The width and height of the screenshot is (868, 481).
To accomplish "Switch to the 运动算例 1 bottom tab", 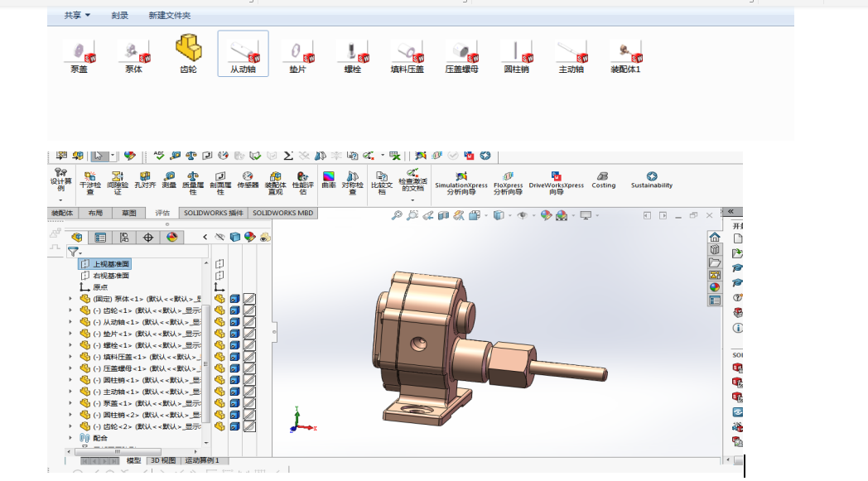I will pos(202,460).
